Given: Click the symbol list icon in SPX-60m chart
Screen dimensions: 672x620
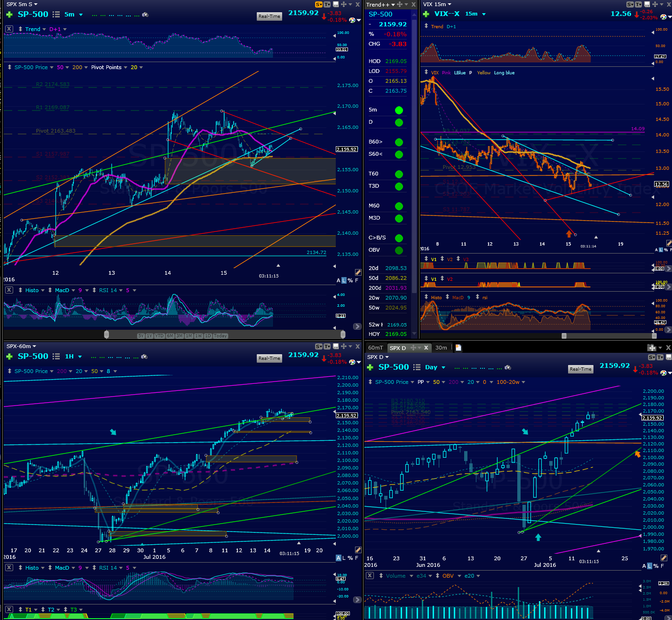Looking at the screenshot, I should 56,357.
